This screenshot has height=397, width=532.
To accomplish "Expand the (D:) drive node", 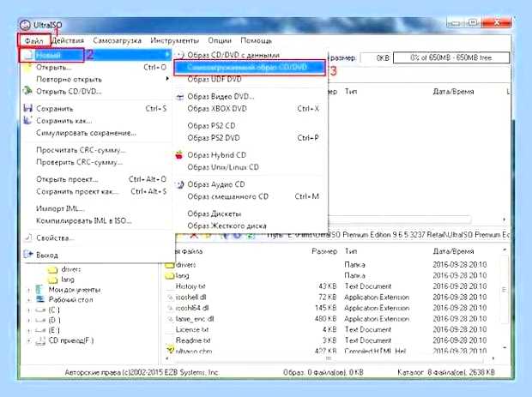I will click(29, 321).
